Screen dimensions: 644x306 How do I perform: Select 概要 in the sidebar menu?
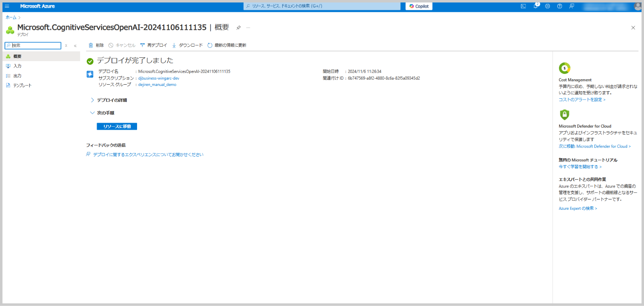pyautogui.click(x=41, y=56)
